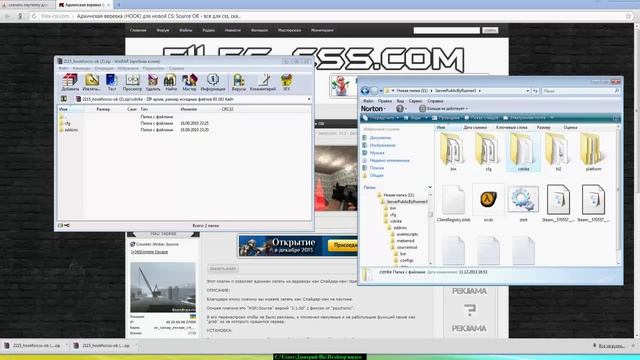Select eventscripts folder in Explorer tree
The image size is (640, 360).
(x=407, y=234)
